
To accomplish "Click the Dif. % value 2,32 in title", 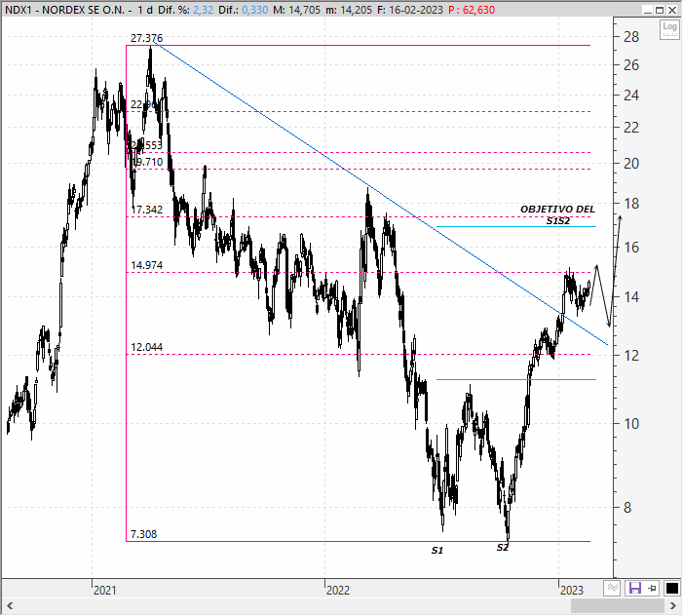I will tap(203, 10).
